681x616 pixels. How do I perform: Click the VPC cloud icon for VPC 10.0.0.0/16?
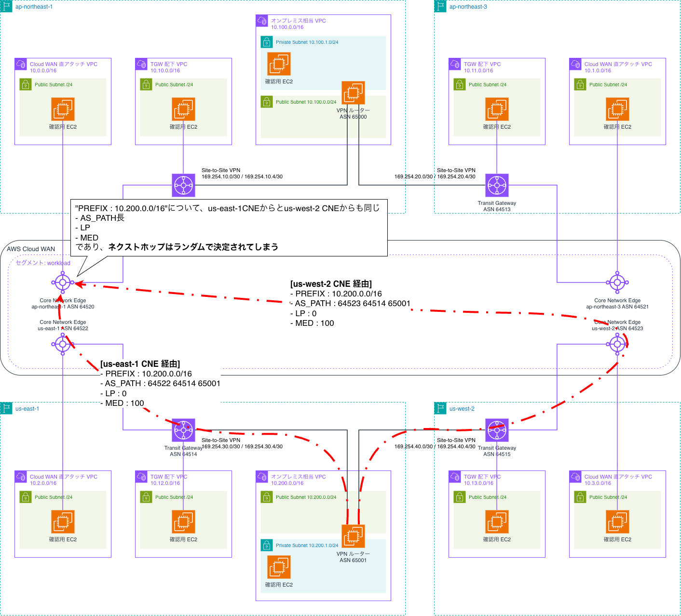pos(21,64)
